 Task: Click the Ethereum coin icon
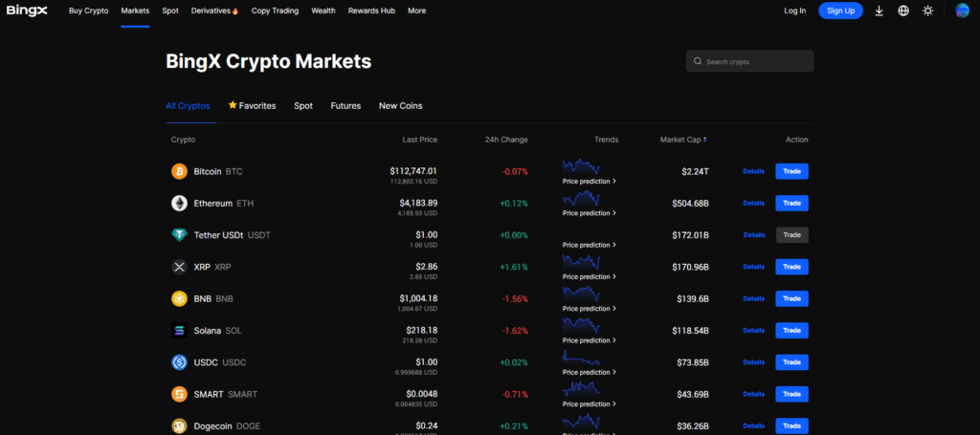(x=179, y=203)
